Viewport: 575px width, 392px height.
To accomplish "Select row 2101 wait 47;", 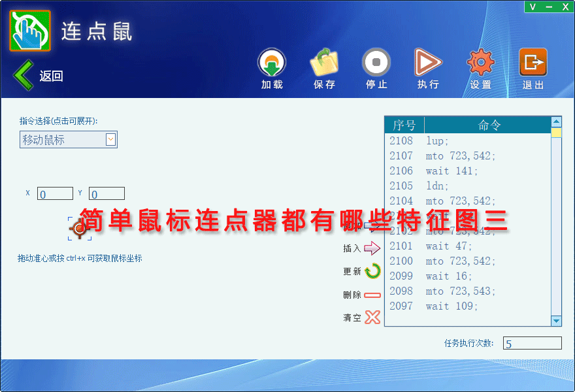I will [468, 246].
